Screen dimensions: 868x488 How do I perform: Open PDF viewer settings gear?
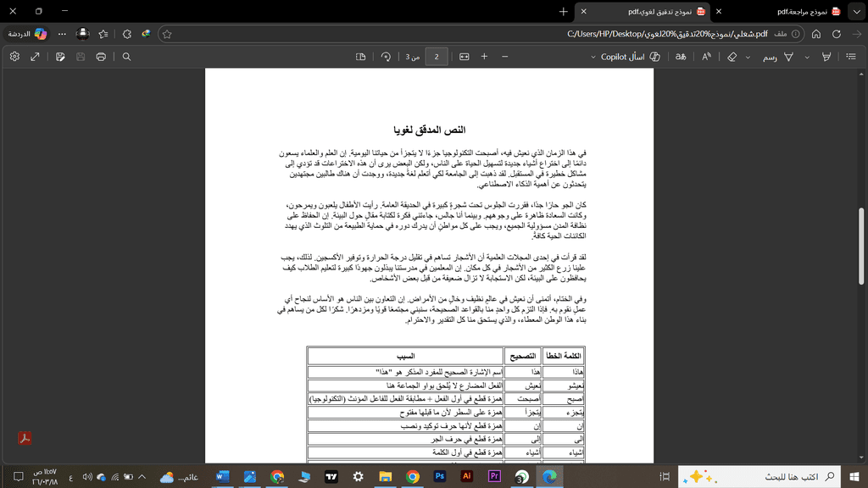[14, 57]
